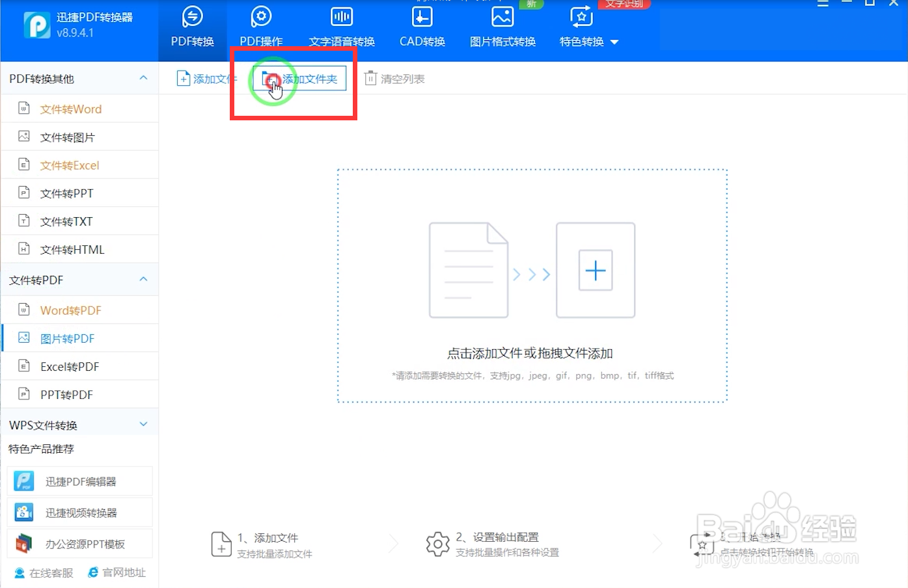
Task: Open 迅捷PDF编辑器 product recommendation
Action: point(80,481)
